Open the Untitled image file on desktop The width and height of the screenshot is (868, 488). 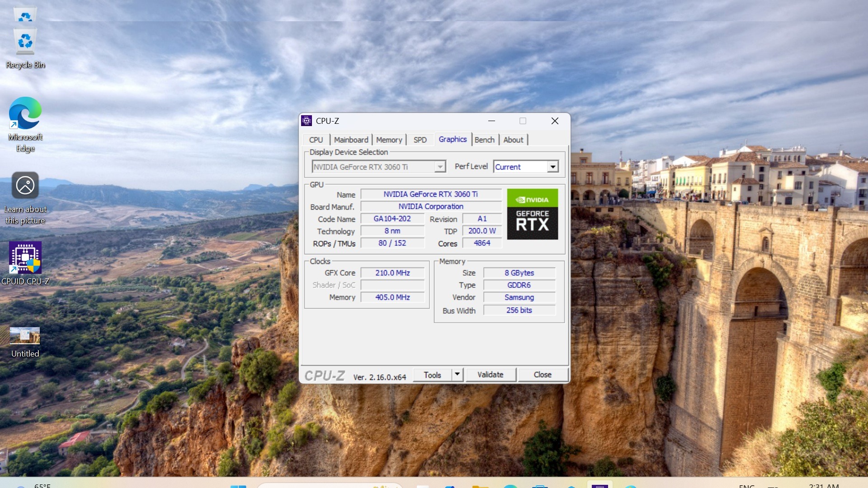point(25,336)
